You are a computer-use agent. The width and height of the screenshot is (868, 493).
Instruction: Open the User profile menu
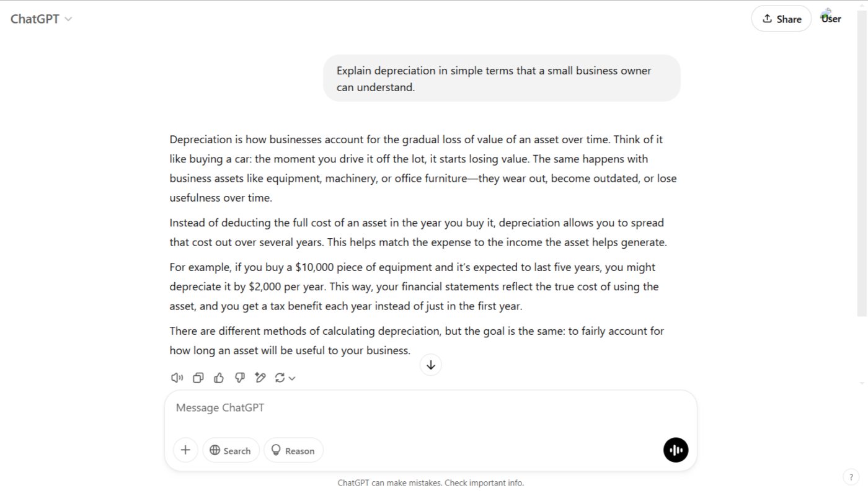(831, 19)
